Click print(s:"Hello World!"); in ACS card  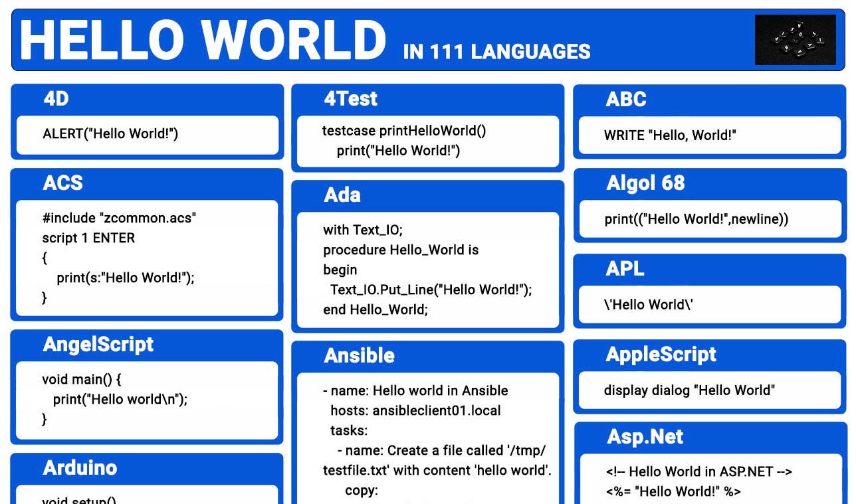[x=126, y=278]
